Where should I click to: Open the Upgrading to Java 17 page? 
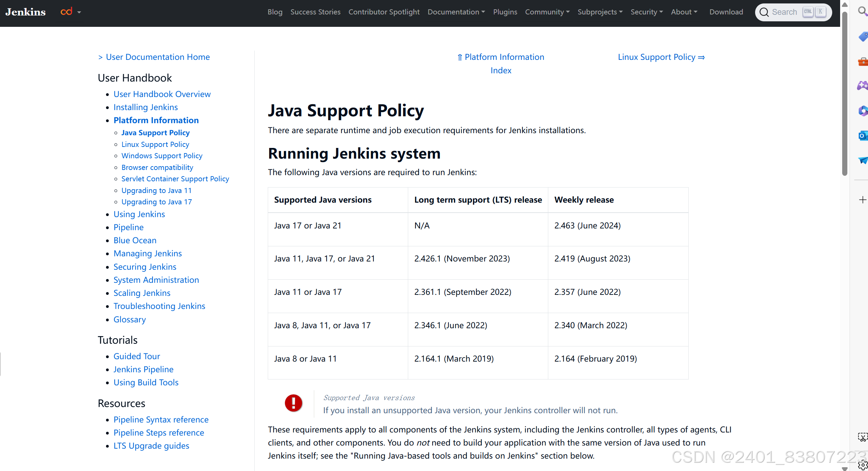click(156, 202)
